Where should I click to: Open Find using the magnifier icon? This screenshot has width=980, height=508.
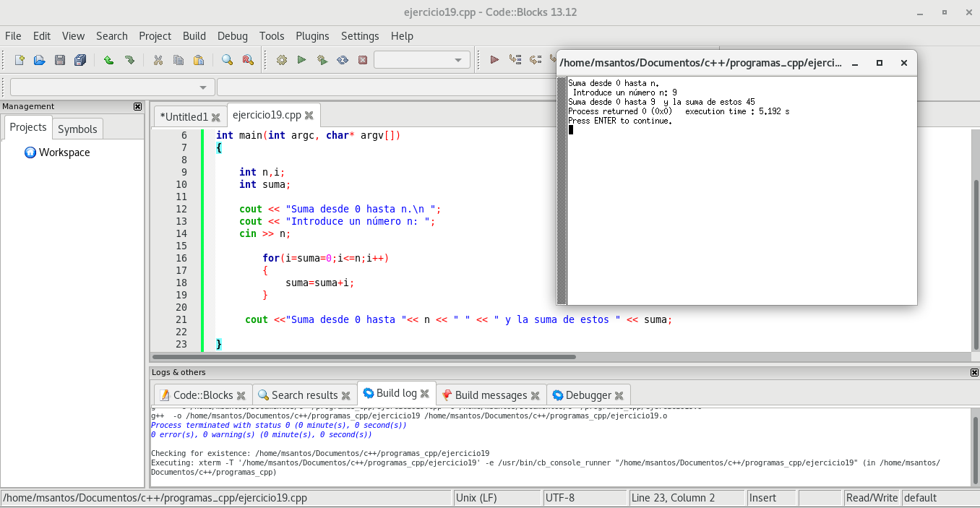click(227, 60)
